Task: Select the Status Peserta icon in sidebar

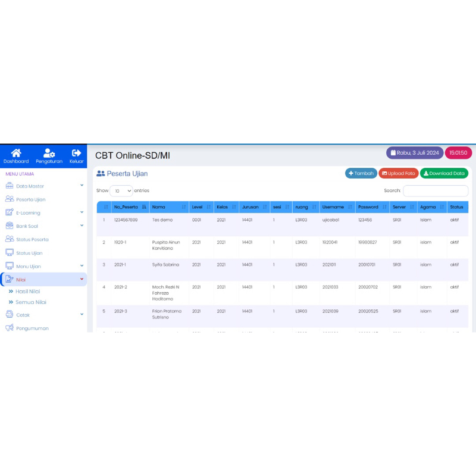Action: coord(10,239)
